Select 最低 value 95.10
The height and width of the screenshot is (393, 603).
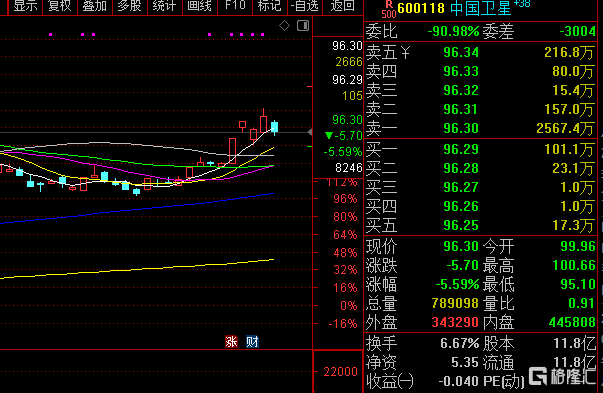click(578, 284)
